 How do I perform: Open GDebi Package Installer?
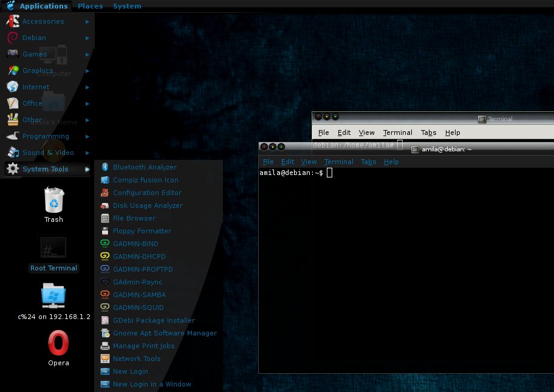pyautogui.click(x=154, y=320)
